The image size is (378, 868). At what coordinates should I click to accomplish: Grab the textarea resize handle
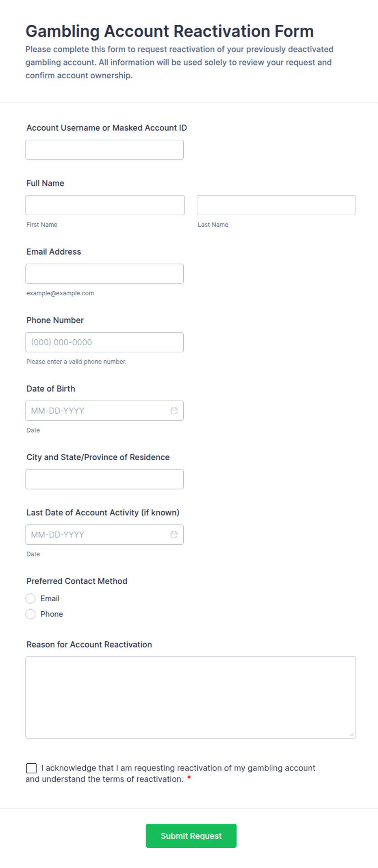352,734
